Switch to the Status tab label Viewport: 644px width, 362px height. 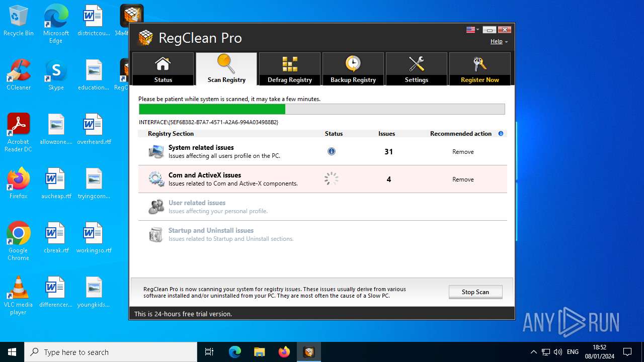click(x=163, y=80)
